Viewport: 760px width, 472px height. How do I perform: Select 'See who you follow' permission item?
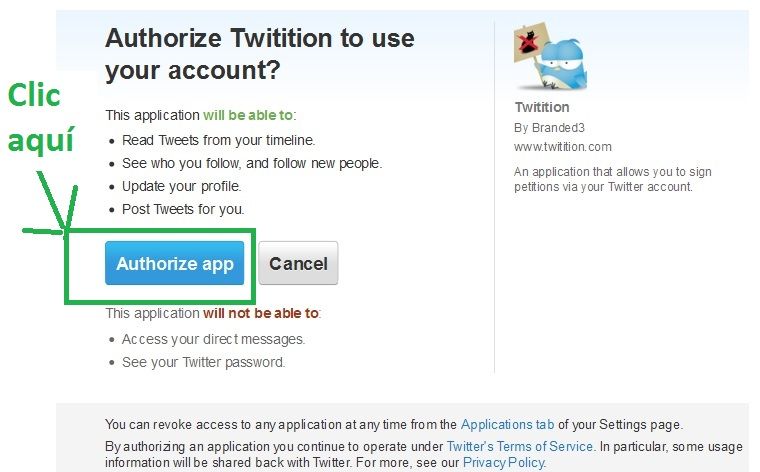(252, 163)
